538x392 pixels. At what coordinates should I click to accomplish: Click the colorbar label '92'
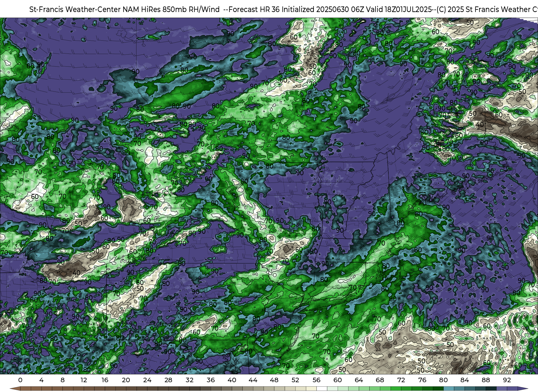pyautogui.click(x=507, y=380)
